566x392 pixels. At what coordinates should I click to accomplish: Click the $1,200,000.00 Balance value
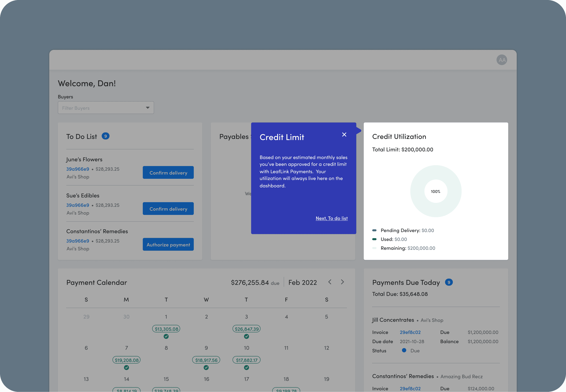(483, 341)
